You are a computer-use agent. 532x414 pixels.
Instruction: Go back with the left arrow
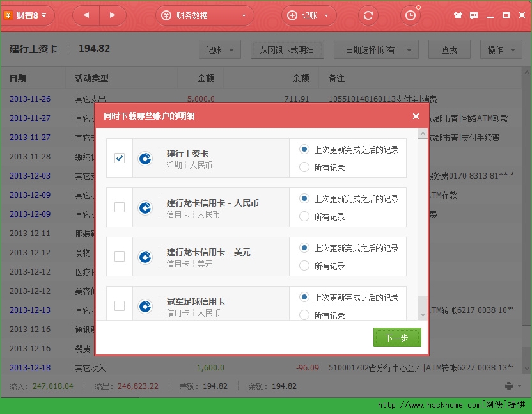click(x=86, y=15)
